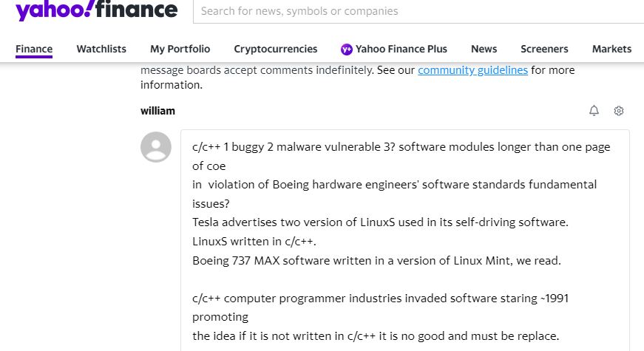This screenshot has height=351, width=644.
Task: Click the purple Y+ badge icon
Action: (x=347, y=50)
